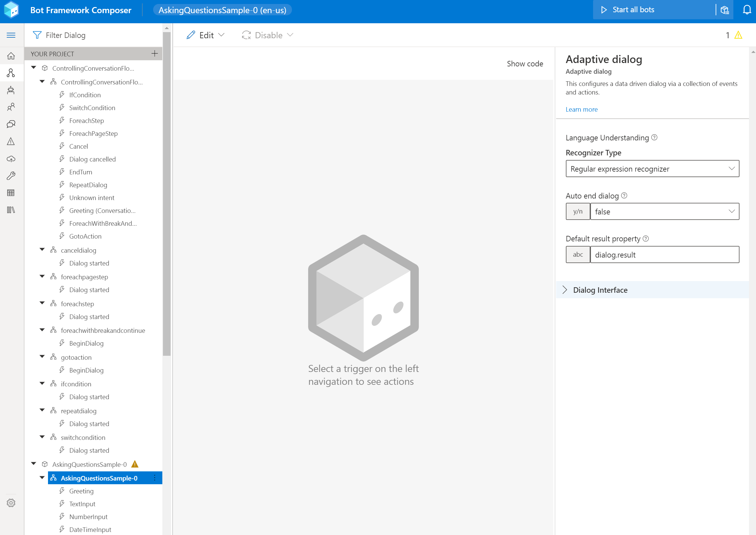756x535 pixels.
Task: View Diagnostics via warning triangle icon
Action: click(x=12, y=142)
